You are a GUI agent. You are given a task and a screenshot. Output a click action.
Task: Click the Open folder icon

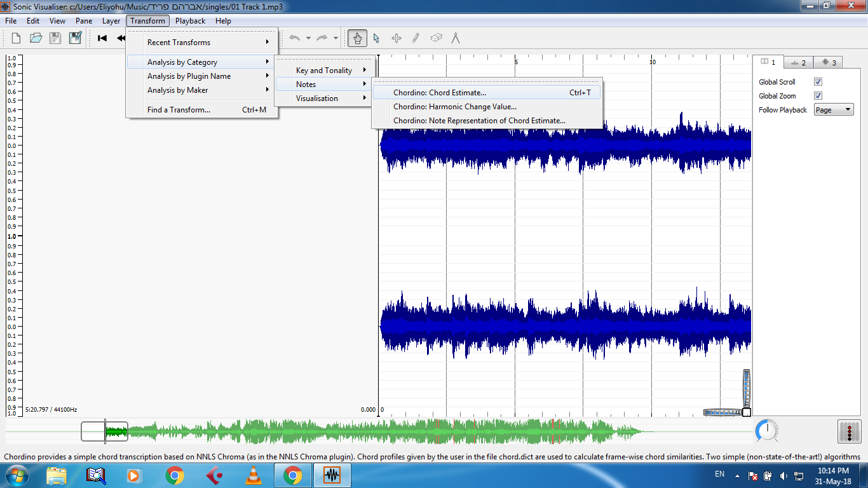pyautogui.click(x=36, y=38)
